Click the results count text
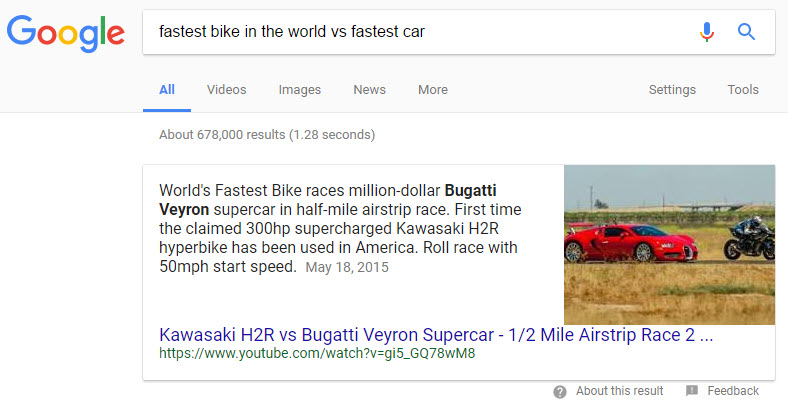This screenshot has width=788, height=407. coord(267,135)
